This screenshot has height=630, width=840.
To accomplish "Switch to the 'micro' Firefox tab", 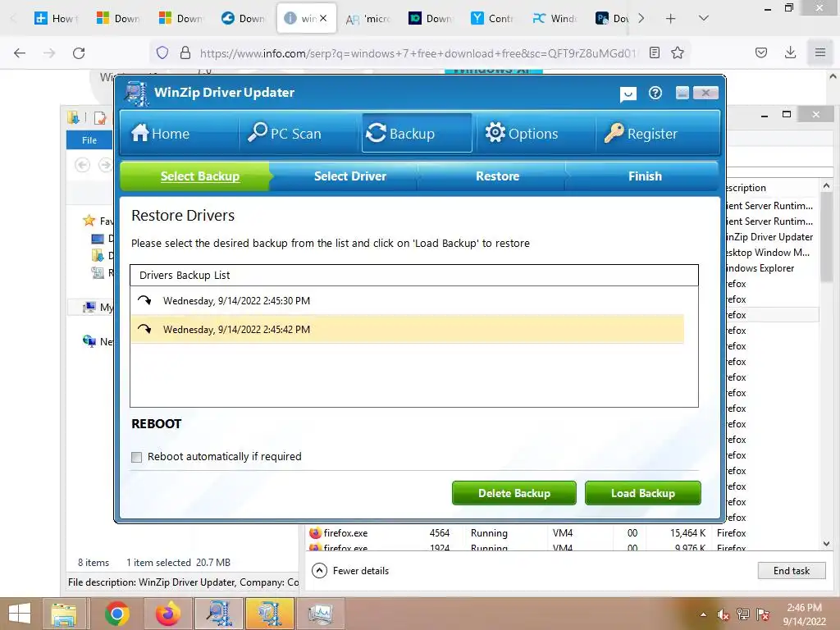I will [x=367, y=18].
